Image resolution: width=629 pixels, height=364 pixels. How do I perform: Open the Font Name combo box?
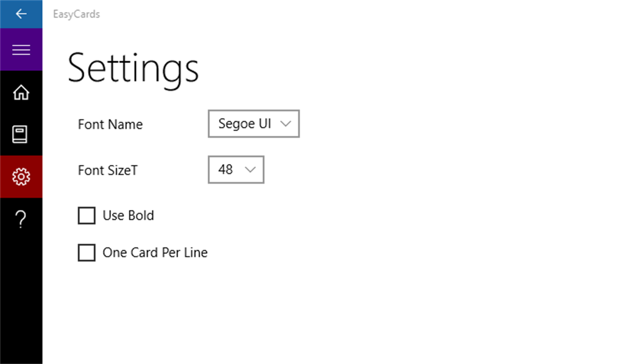[253, 124]
